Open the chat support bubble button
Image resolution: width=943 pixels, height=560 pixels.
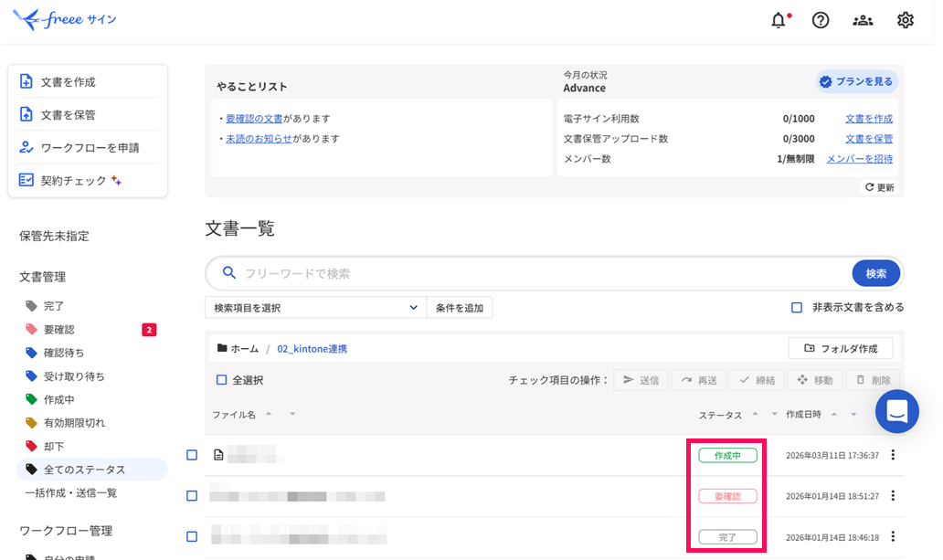click(x=896, y=411)
